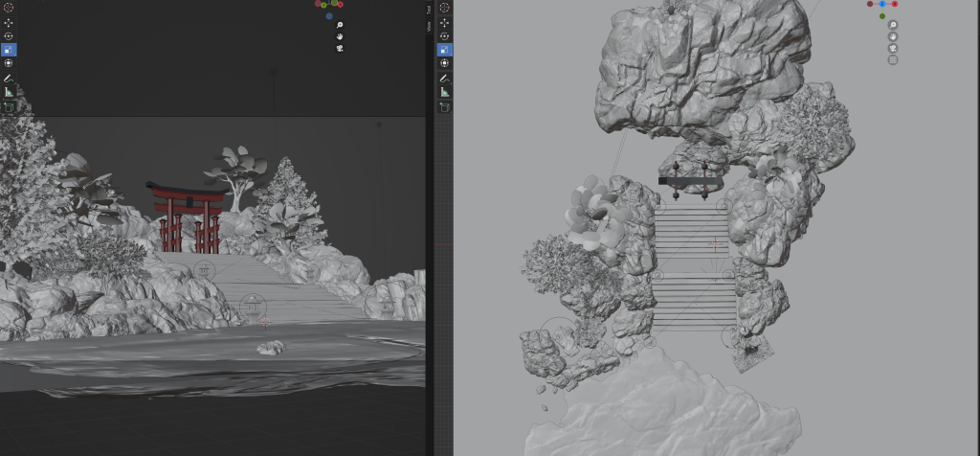Select the Move tool in right viewport
The width and height of the screenshot is (980, 456).
444,23
